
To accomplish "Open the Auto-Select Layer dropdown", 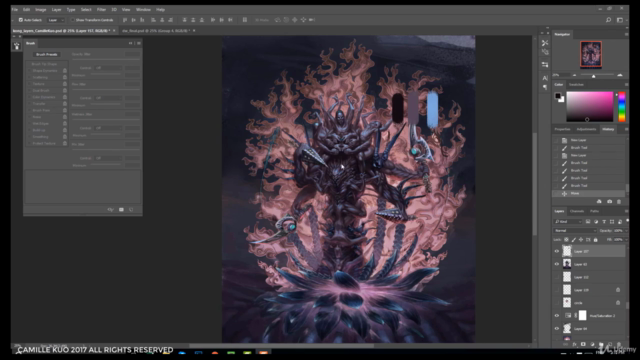I will [x=56, y=20].
